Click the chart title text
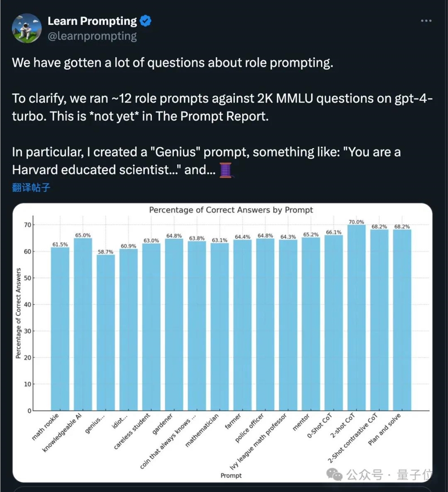This screenshot has height=492, width=448. pos(231,210)
